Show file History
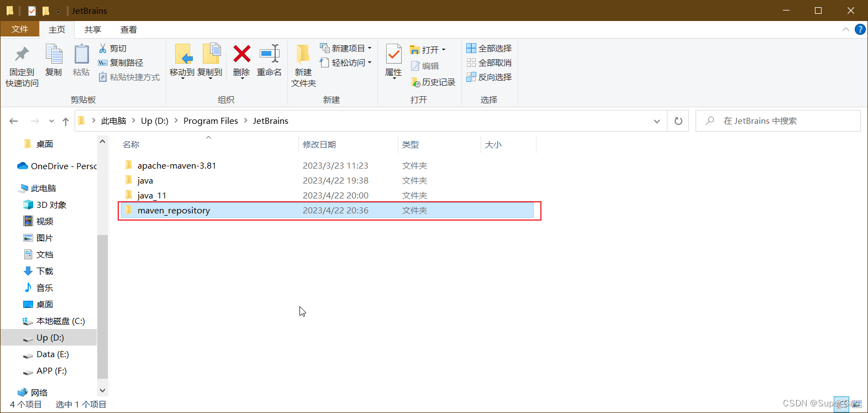The height and width of the screenshot is (413, 868). click(433, 82)
